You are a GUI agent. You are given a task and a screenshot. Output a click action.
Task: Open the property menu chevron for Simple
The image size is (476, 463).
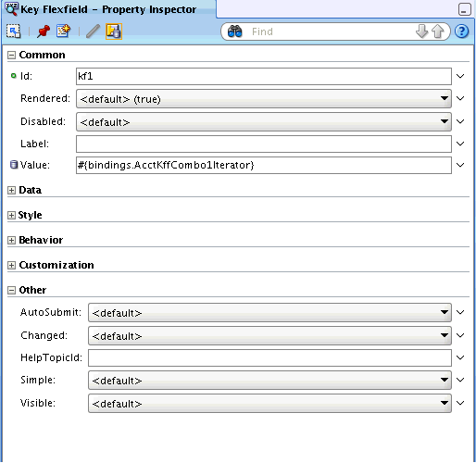[x=460, y=380]
